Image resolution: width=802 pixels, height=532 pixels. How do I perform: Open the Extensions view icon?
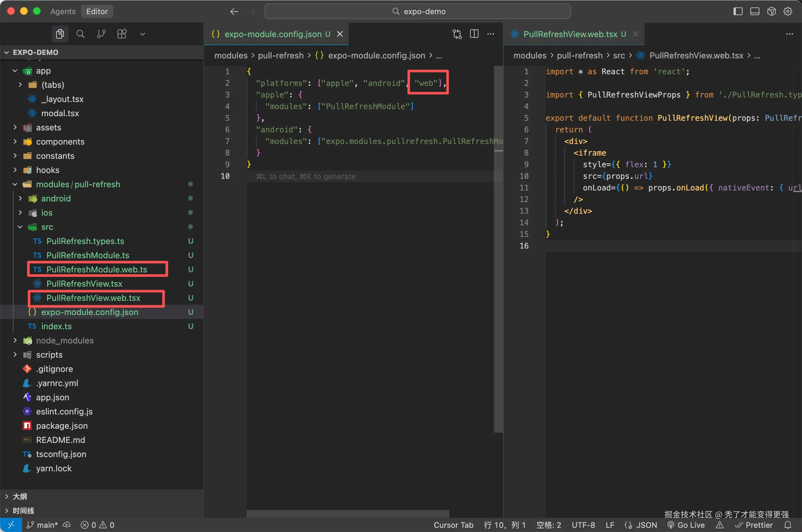(x=122, y=34)
